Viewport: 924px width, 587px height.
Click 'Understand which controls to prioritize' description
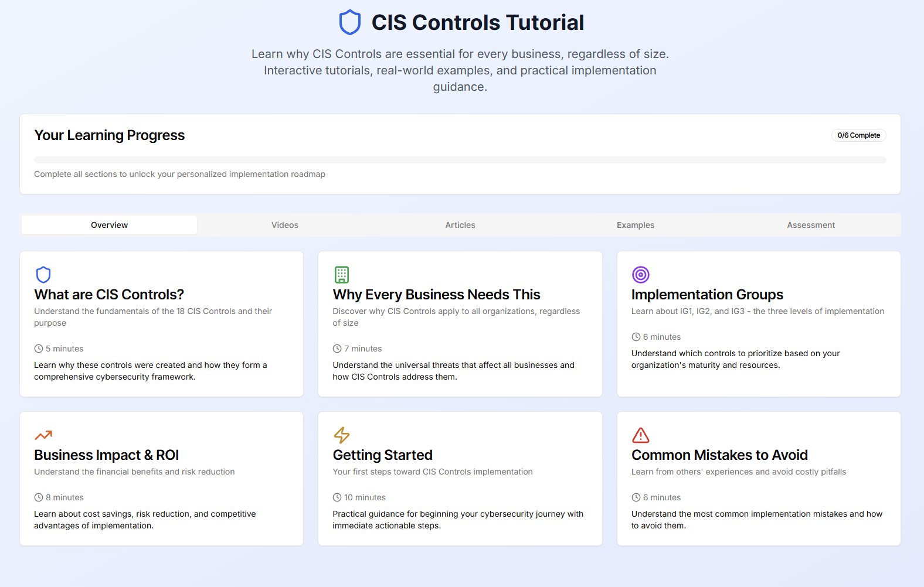pyautogui.click(x=735, y=359)
